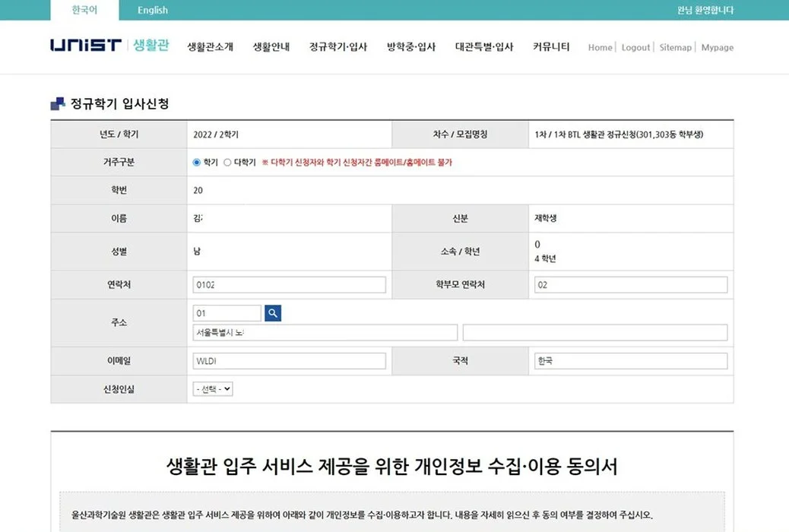This screenshot has width=789, height=532.
Task: Open the 생활관소개 menu
Action: pos(211,47)
